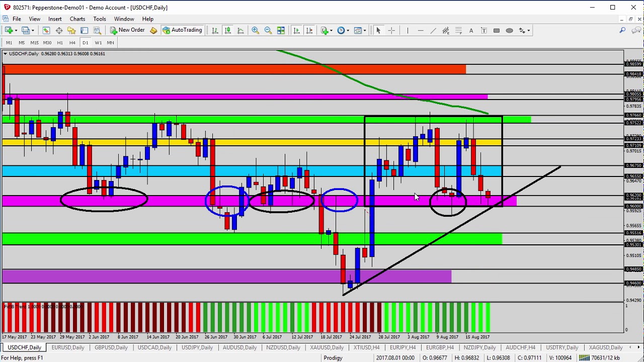Open the Insert menu
Viewport: 644px width, 362px height.
point(55,19)
